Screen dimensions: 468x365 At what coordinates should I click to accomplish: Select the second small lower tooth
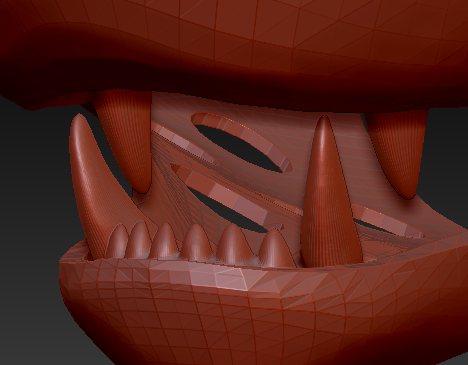click(139, 240)
